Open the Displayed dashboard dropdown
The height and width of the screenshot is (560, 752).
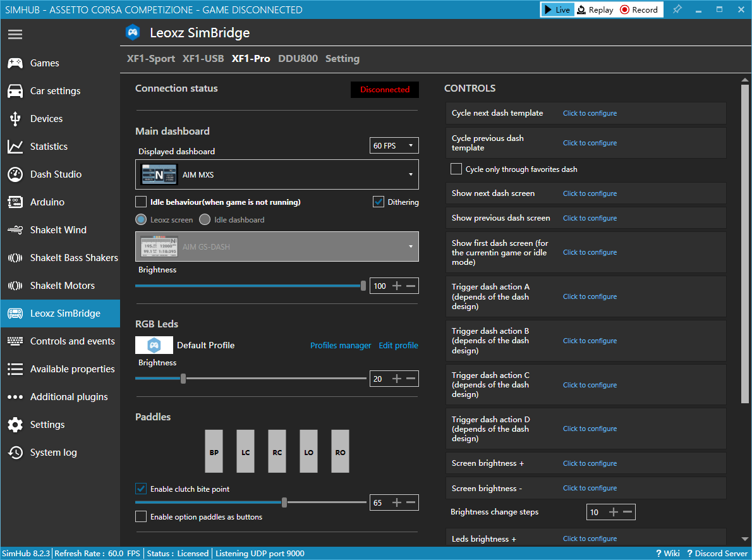pyautogui.click(x=277, y=174)
